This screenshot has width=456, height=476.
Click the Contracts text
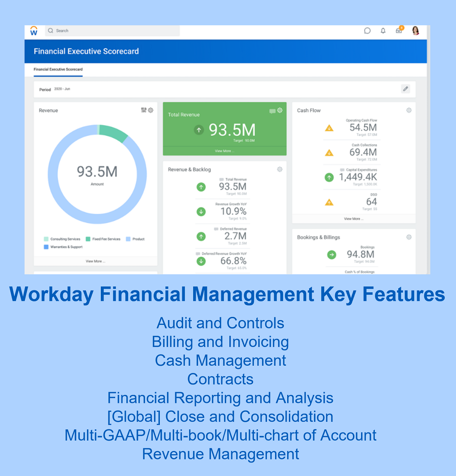click(220, 379)
